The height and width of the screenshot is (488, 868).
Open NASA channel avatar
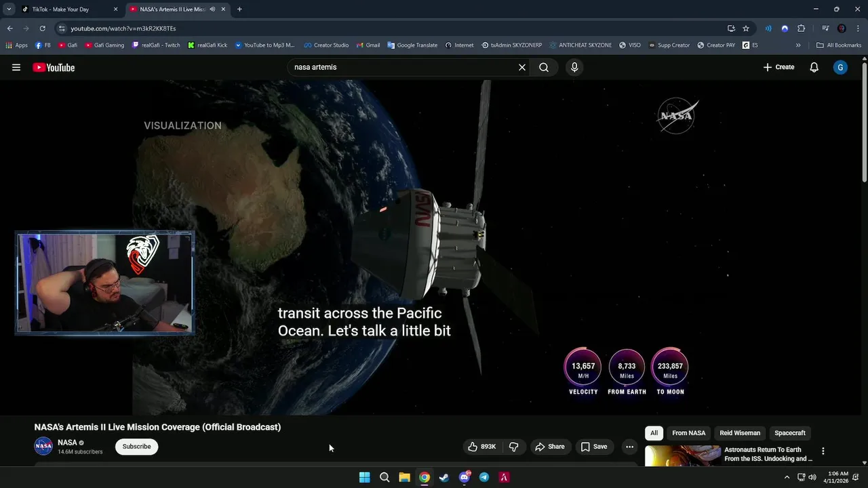(43, 446)
